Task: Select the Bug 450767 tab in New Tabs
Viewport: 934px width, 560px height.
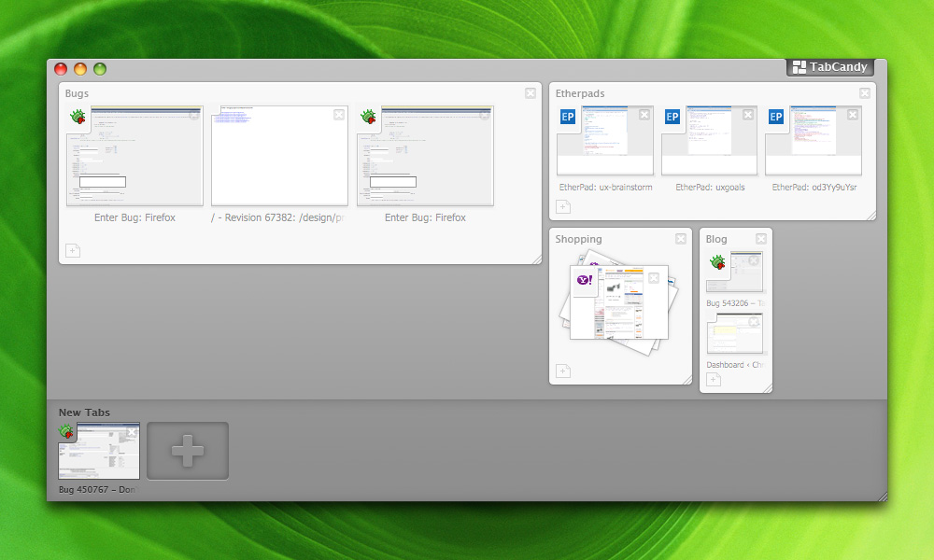Action: [x=99, y=451]
